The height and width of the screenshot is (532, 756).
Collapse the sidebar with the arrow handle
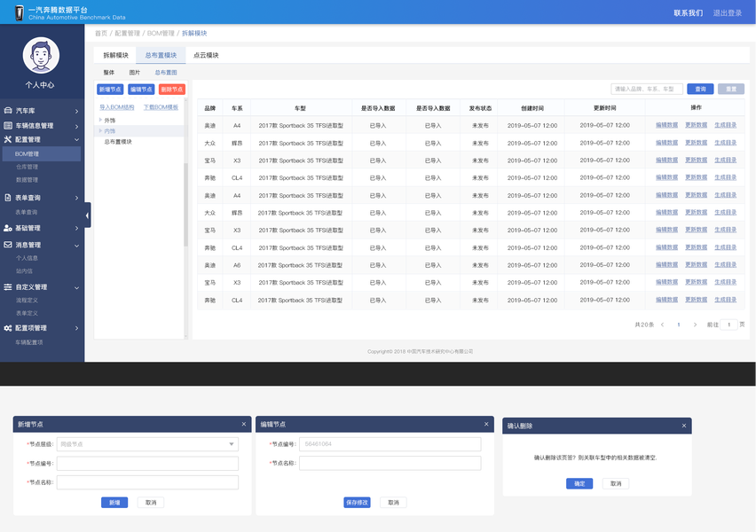pos(87,215)
